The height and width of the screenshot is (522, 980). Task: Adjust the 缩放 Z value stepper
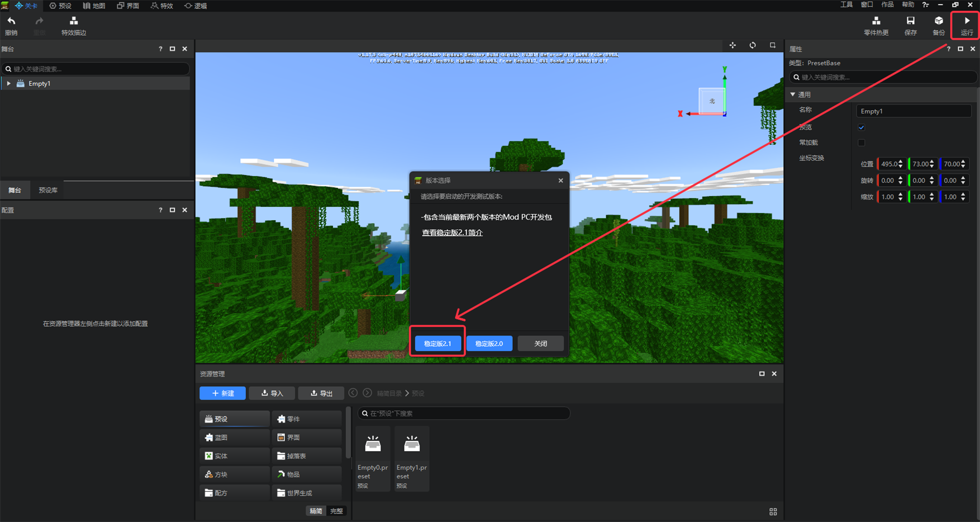pos(963,197)
